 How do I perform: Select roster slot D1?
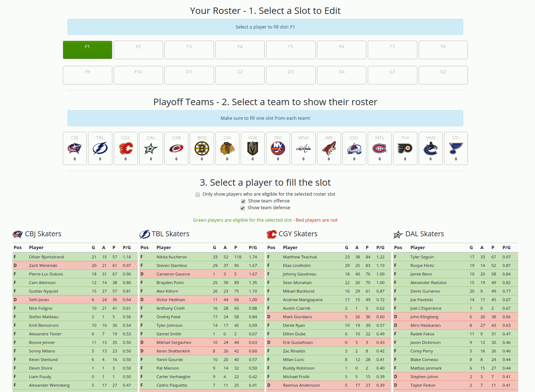pyautogui.click(x=189, y=75)
